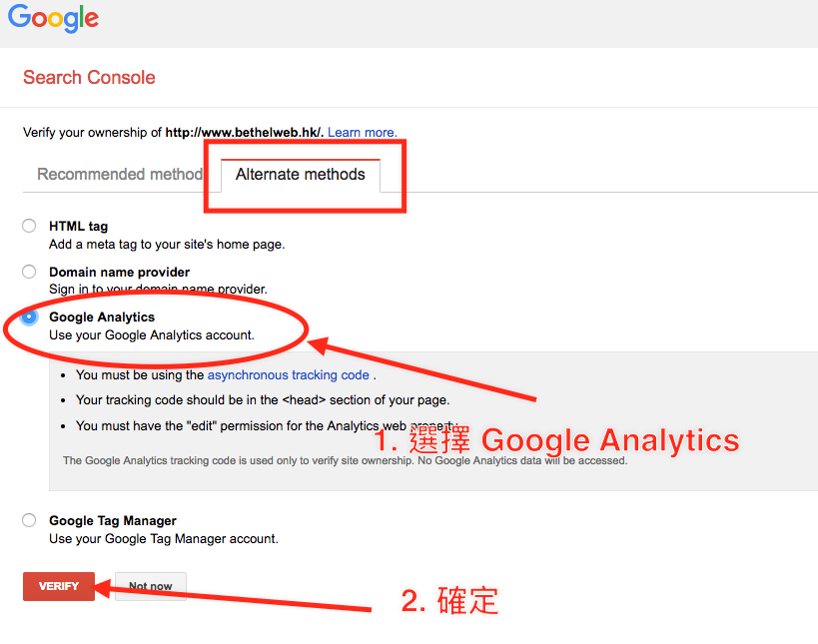Image resolution: width=818 pixels, height=644 pixels.
Task: Click the HTML tag label text
Action: pos(78,227)
